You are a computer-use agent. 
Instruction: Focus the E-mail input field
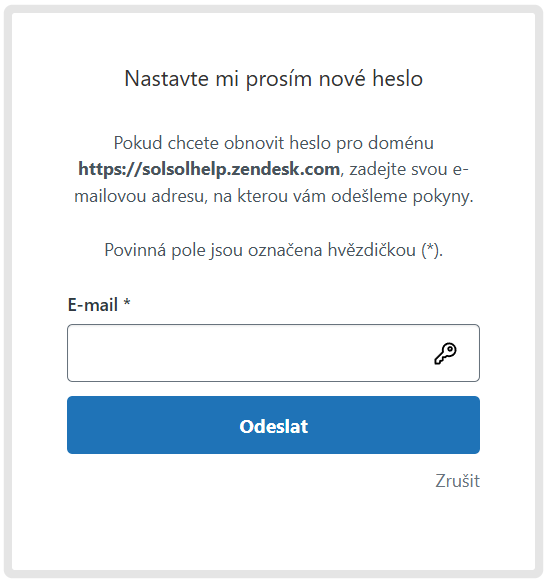pyautogui.click(x=273, y=353)
